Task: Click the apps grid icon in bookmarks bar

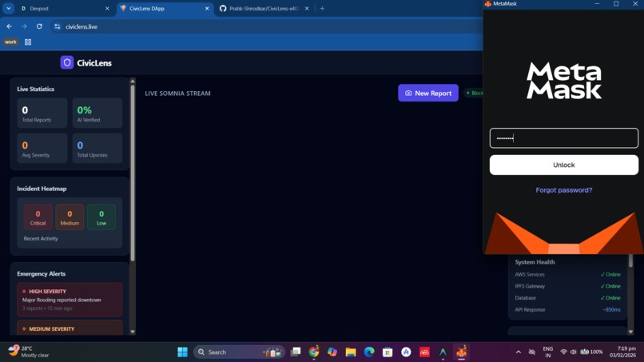Action: pos(28,42)
